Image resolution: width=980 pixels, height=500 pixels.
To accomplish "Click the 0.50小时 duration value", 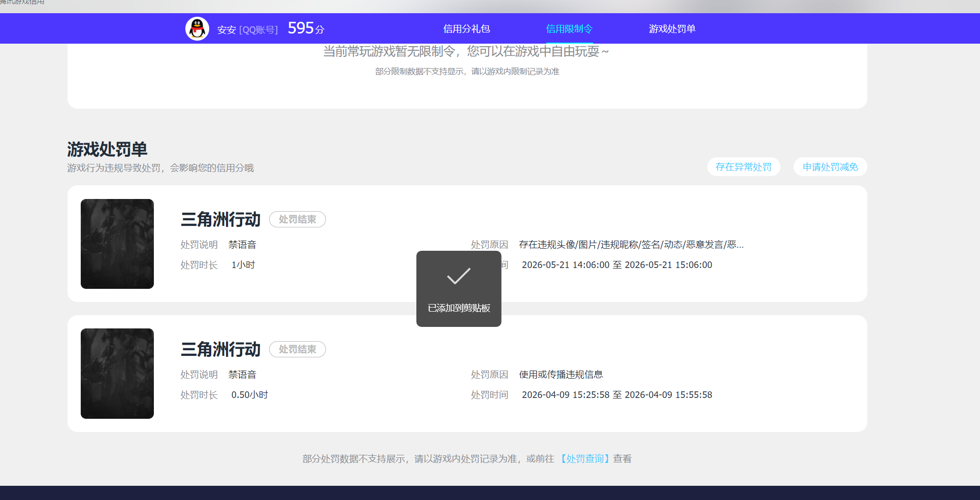I will 249,395.
